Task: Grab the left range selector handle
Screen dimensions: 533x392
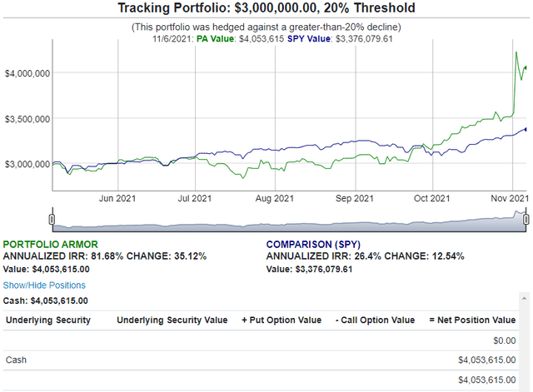Action: pos(52,220)
